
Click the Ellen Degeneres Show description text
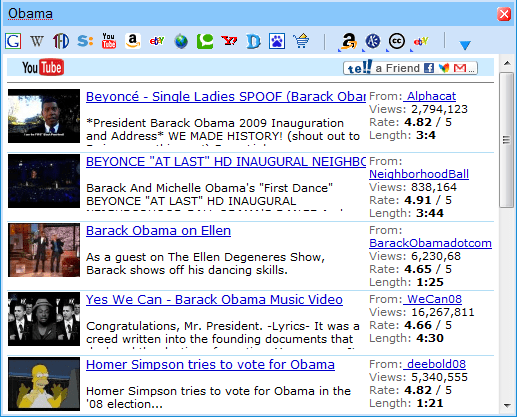tap(205, 263)
